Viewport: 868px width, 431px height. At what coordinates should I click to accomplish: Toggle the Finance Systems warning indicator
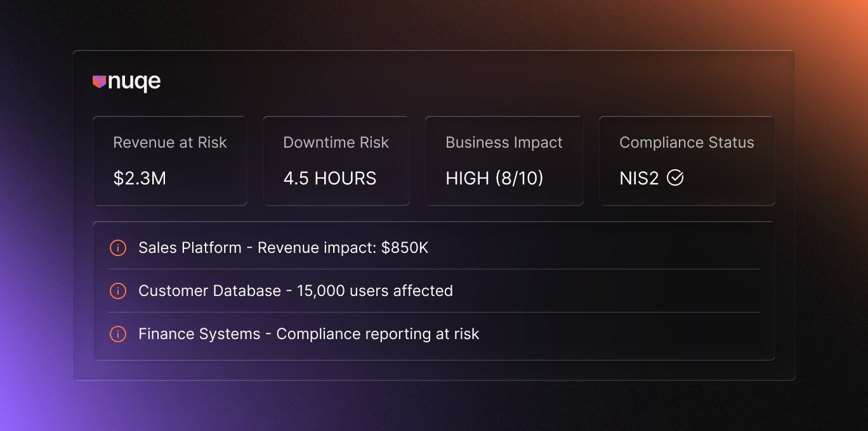click(x=117, y=334)
